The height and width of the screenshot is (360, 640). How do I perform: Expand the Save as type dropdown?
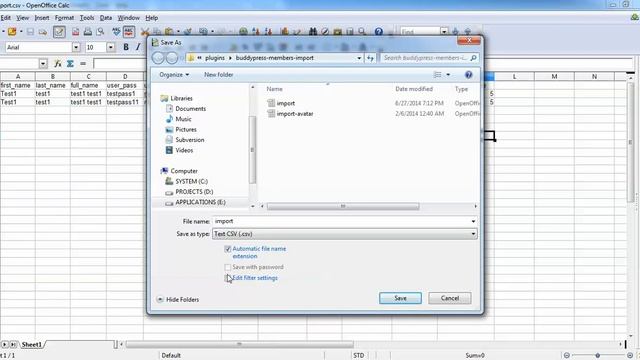coord(473,234)
